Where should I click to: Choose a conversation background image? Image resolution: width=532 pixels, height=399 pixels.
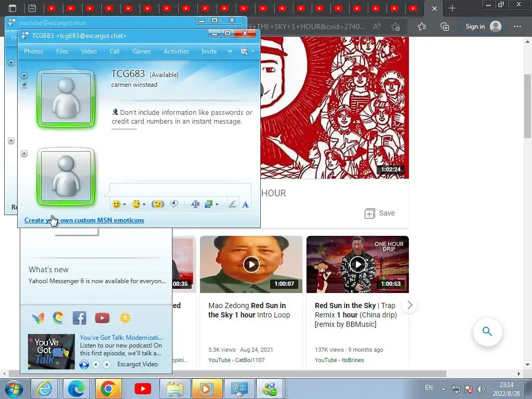pyautogui.click(x=208, y=204)
